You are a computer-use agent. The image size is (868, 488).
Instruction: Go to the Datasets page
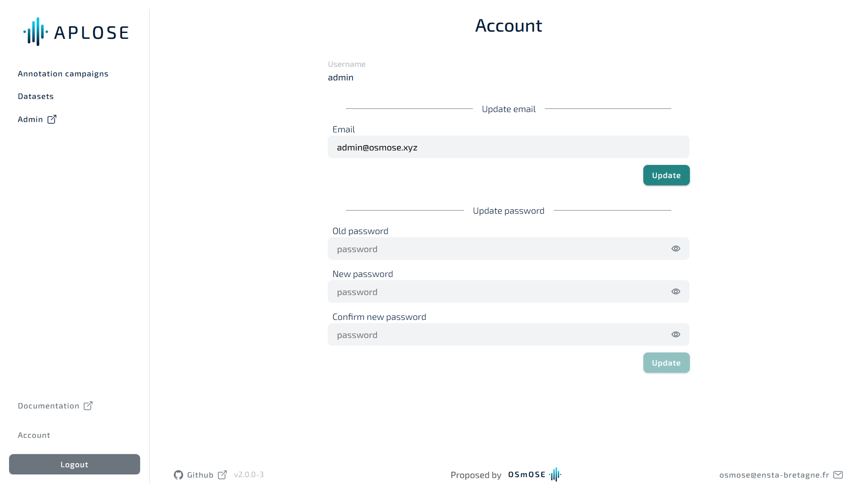point(36,96)
